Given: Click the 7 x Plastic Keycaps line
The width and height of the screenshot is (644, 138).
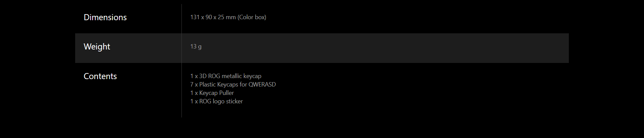Looking at the screenshot, I should pos(233,84).
